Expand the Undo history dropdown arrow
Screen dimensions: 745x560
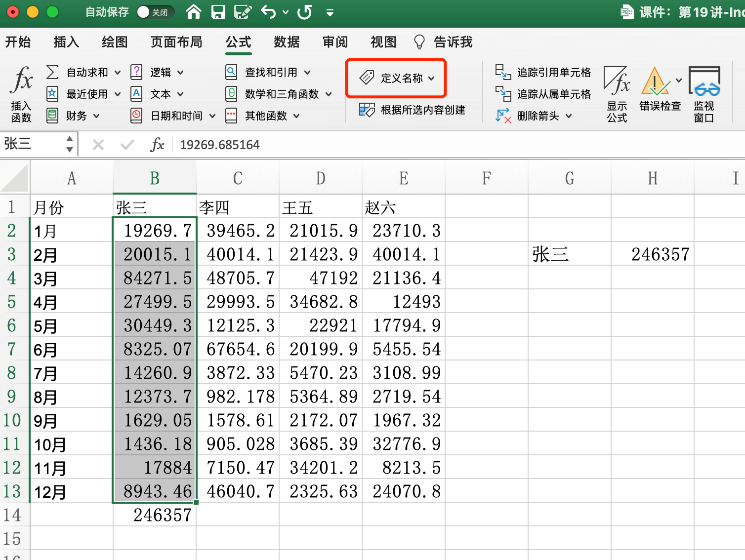pyautogui.click(x=286, y=12)
